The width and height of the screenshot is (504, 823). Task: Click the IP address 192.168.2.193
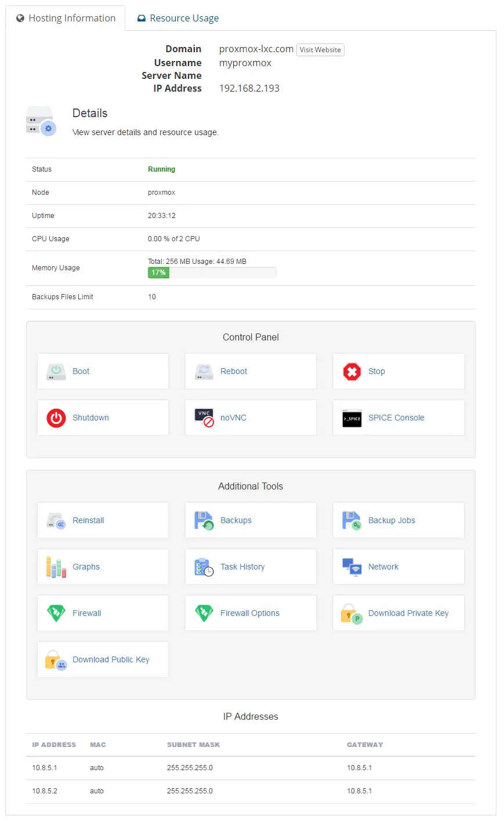(x=249, y=88)
